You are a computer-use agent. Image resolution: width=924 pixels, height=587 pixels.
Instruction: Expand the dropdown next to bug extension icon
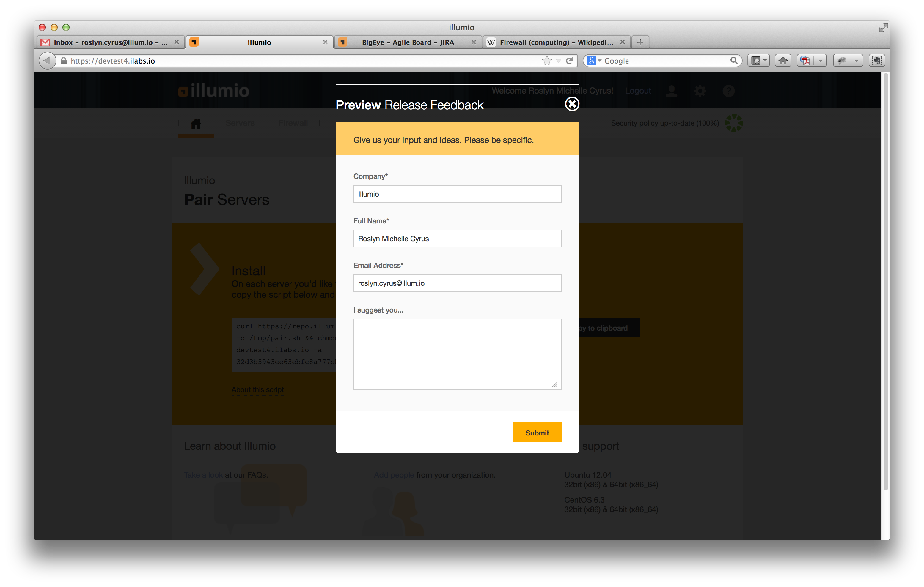point(857,61)
